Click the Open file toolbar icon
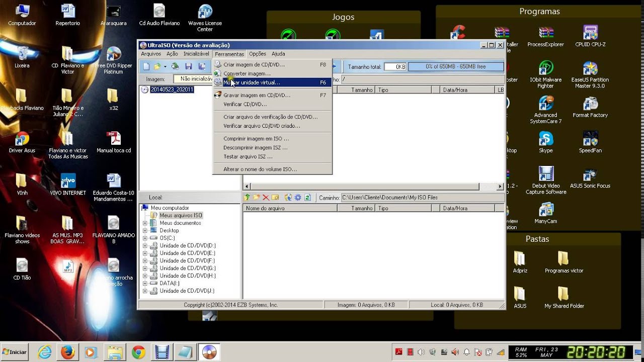The height and width of the screenshot is (362, 644). click(x=157, y=66)
